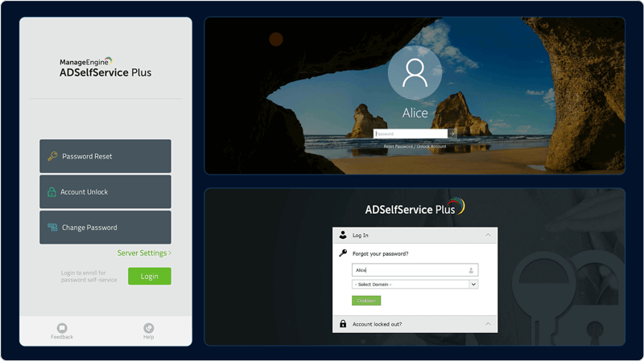Expand the Account locked out section chevron
The height and width of the screenshot is (361, 644).
(x=487, y=324)
